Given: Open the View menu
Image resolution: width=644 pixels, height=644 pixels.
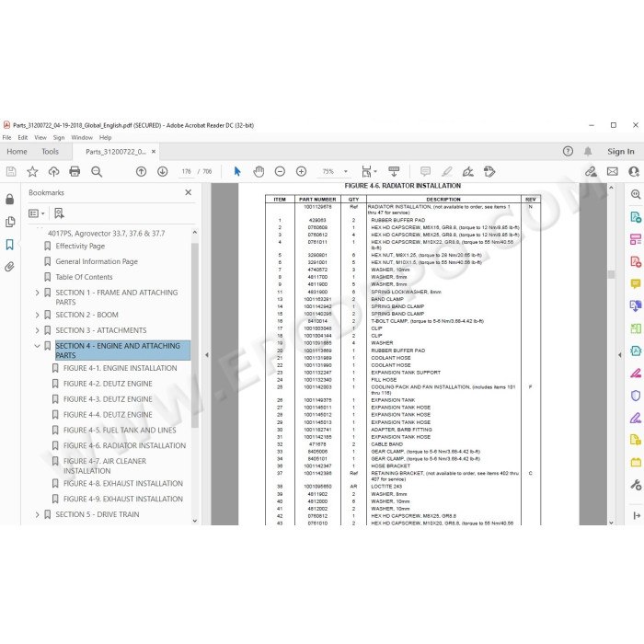Looking at the screenshot, I should [x=40, y=138].
